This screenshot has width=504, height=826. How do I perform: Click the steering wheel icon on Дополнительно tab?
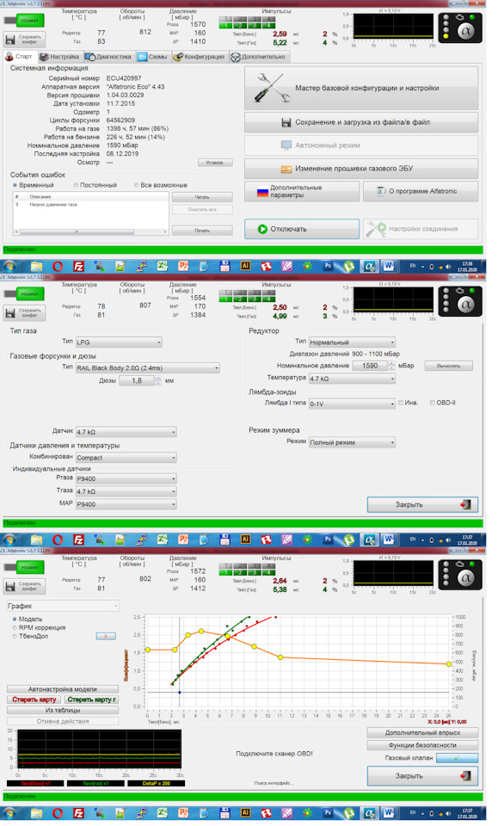pos(236,57)
